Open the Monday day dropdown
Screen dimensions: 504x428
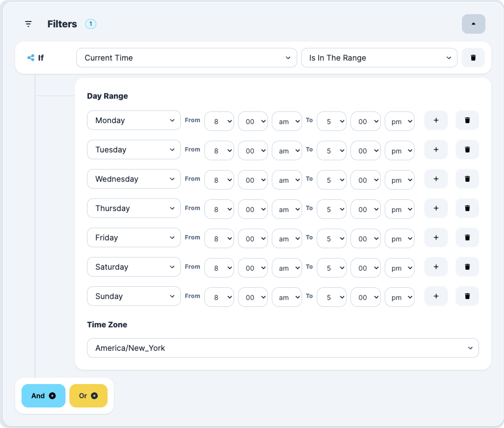[x=134, y=120]
